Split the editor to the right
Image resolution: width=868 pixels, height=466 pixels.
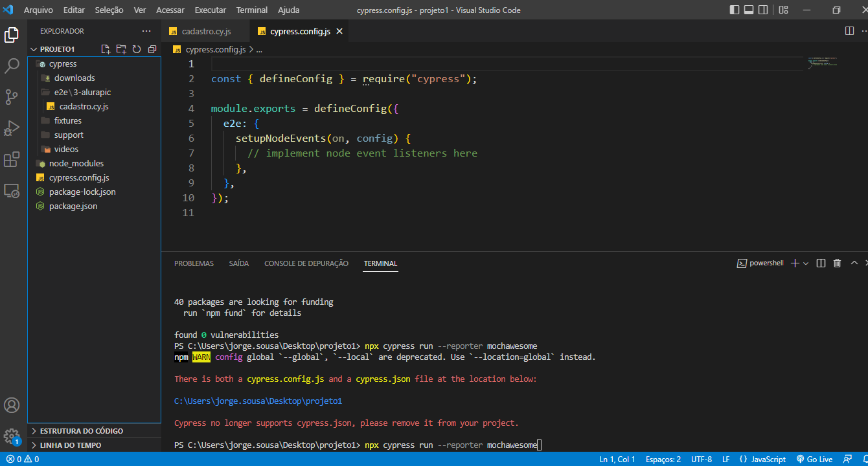849,31
